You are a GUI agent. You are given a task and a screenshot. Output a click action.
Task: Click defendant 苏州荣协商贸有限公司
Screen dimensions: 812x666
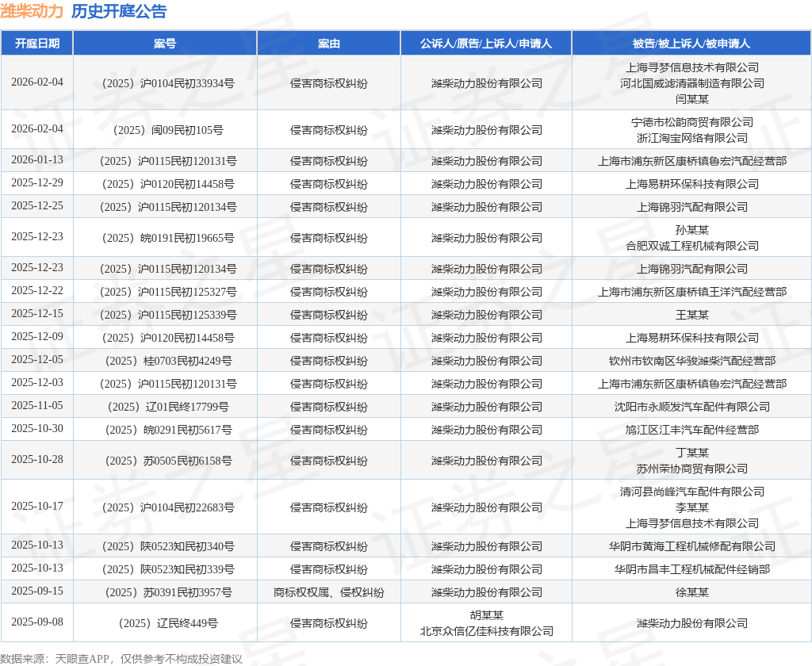(x=692, y=469)
